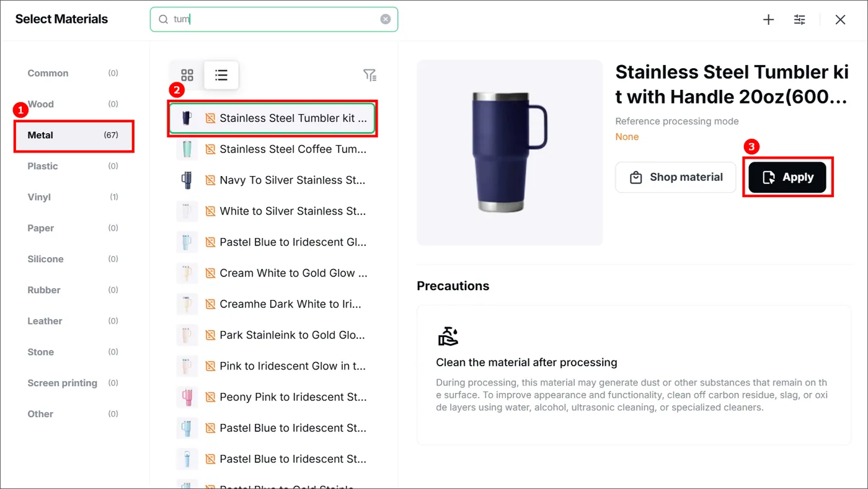
Task: Choose Peony Pink to Iridescent tumbler
Action: click(272, 397)
